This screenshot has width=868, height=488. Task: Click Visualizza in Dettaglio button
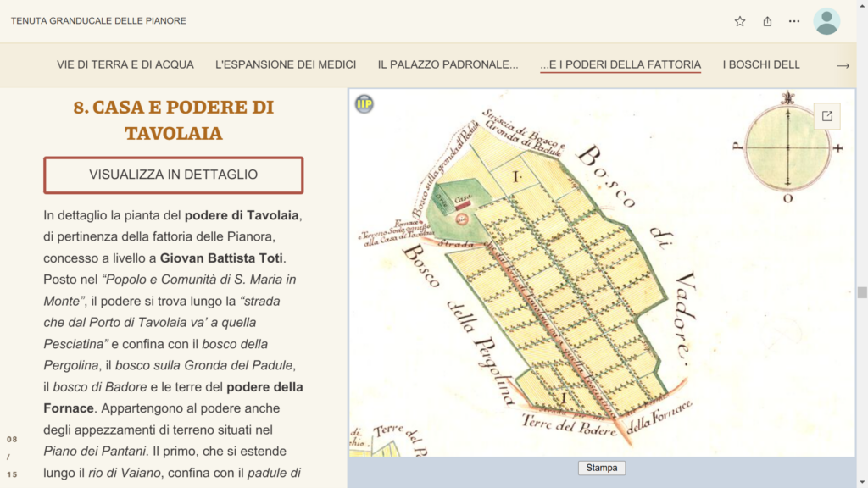173,175
